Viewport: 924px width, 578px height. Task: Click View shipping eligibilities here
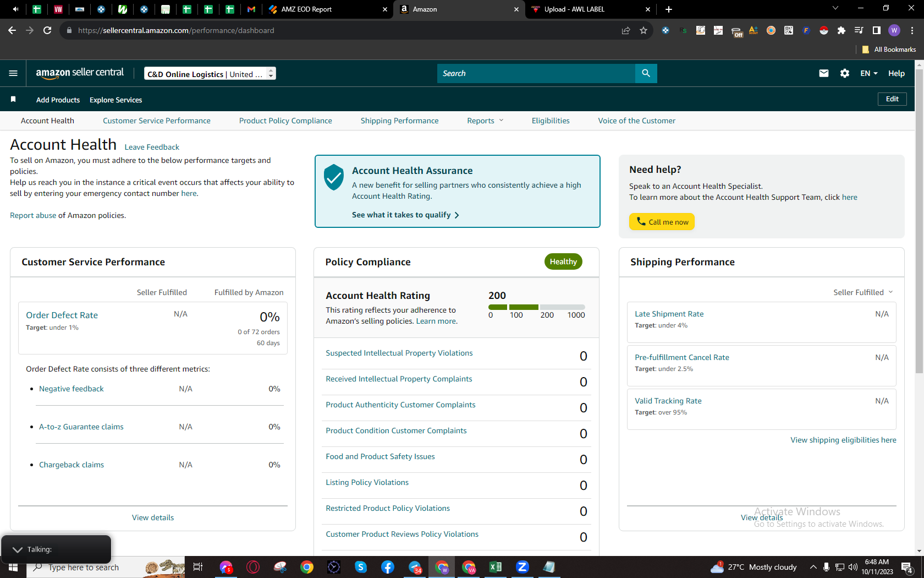[843, 440]
